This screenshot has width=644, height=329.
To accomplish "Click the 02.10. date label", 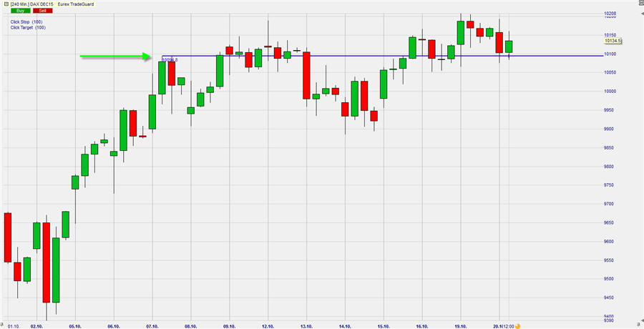I will (x=36, y=326).
